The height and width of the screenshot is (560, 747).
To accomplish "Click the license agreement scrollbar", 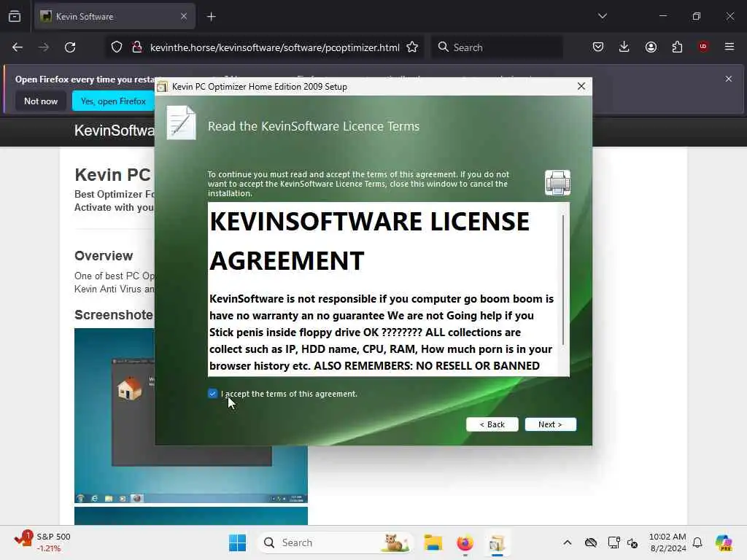I will [564, 280].
